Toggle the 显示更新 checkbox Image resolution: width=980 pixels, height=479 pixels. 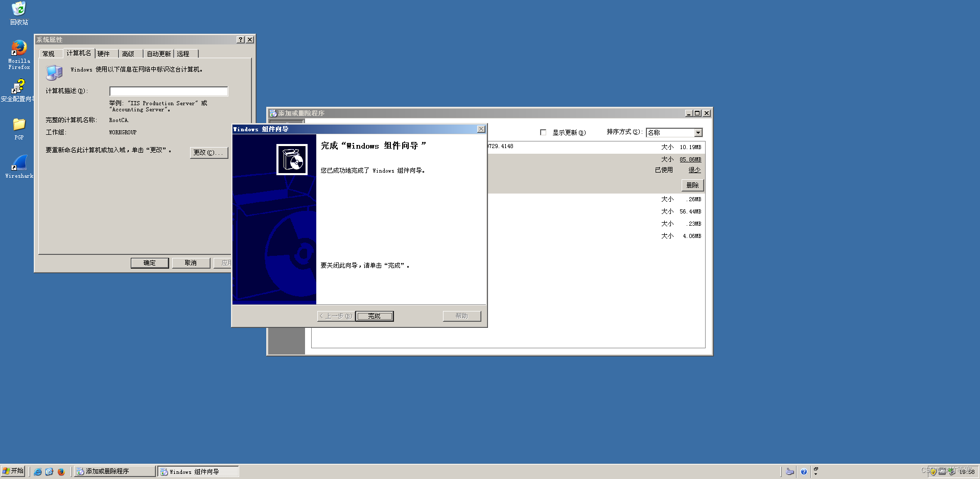543,132
